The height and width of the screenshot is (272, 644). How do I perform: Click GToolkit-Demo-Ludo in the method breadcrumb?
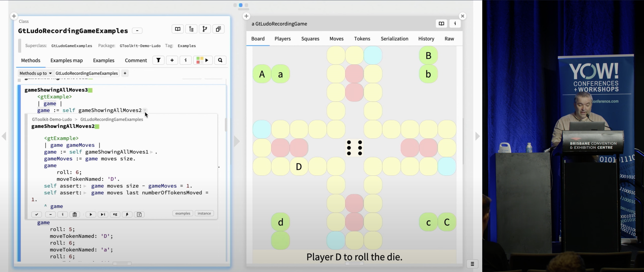pyautogui.click(x=52, y=119)
